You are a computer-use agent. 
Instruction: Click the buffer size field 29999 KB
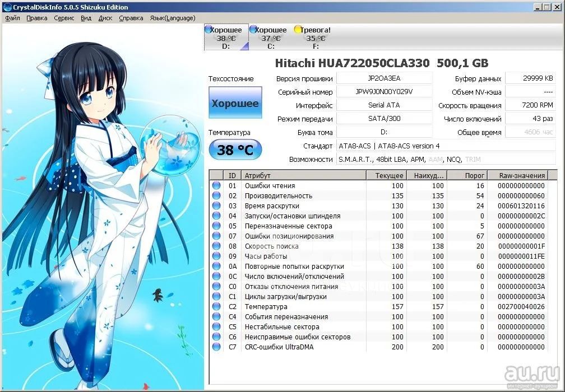pos(531,78)
